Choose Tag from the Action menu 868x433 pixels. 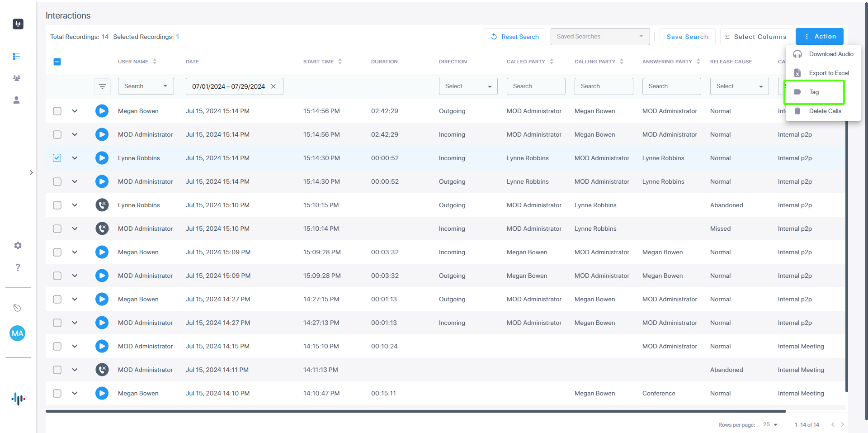[814, 92]
